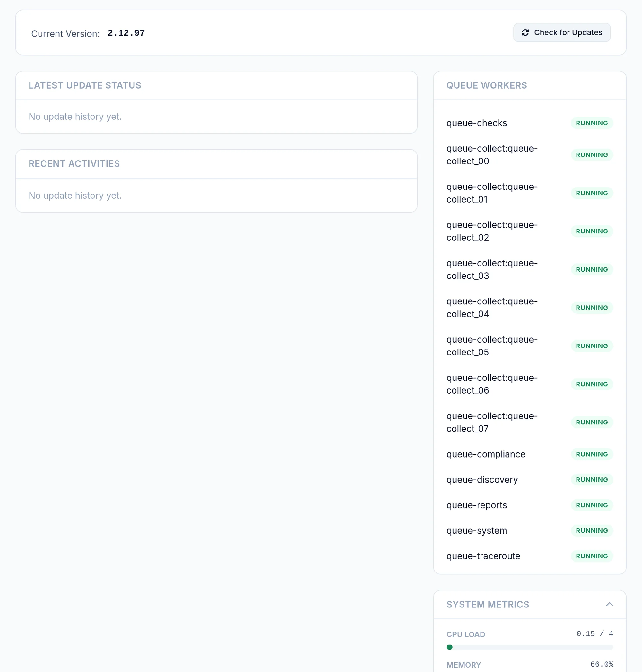The width and height of the screenshot is (642, 672).
Task: Click the Memory value 66.0%
Action: tap(602, 664)
